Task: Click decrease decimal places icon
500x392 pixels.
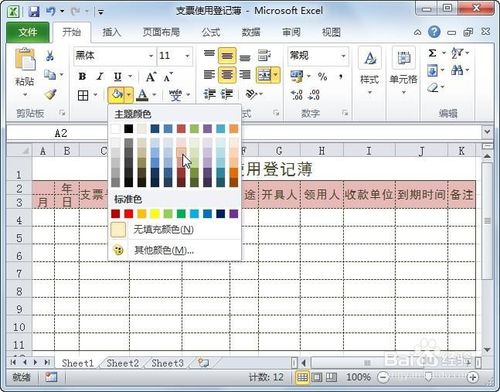Action: point(314,95)
